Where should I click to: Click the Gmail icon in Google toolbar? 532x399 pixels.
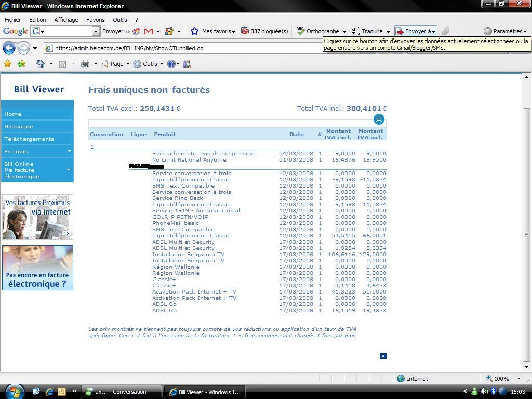(x=149, y=31)
